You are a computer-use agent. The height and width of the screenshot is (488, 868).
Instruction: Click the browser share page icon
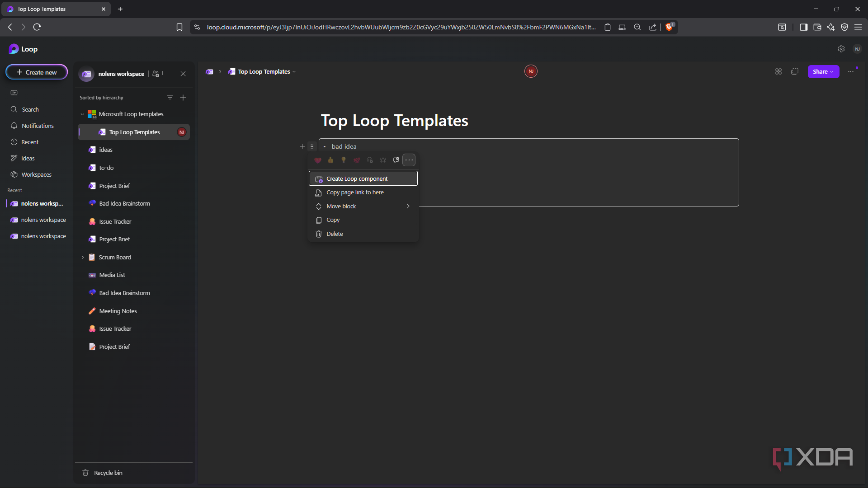pos(653,27)
